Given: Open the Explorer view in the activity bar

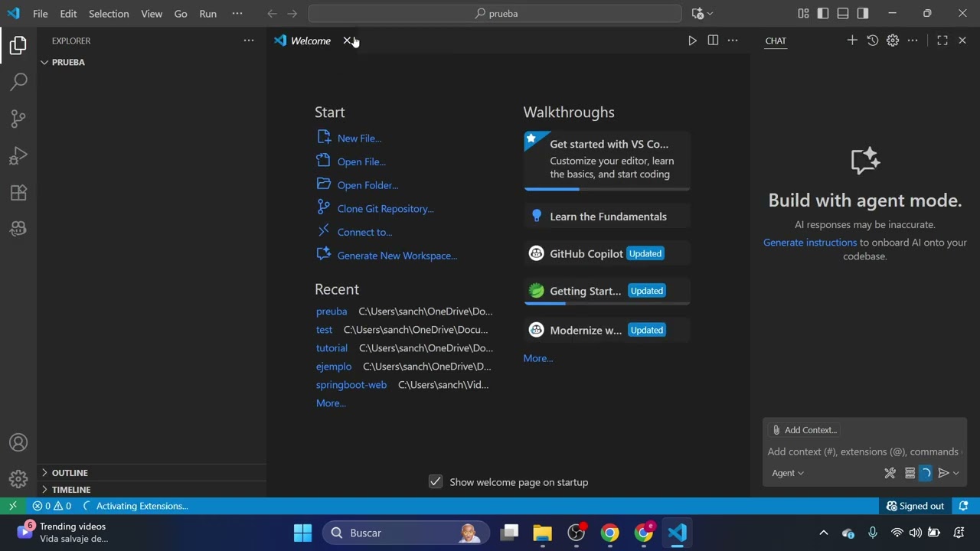Looking at the screenshot, I should [18, 45].
